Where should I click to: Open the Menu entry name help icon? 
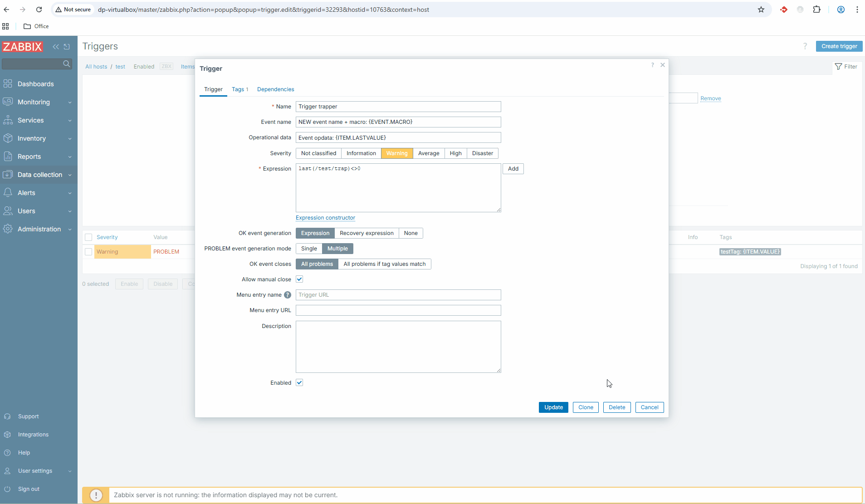[288, 295]
